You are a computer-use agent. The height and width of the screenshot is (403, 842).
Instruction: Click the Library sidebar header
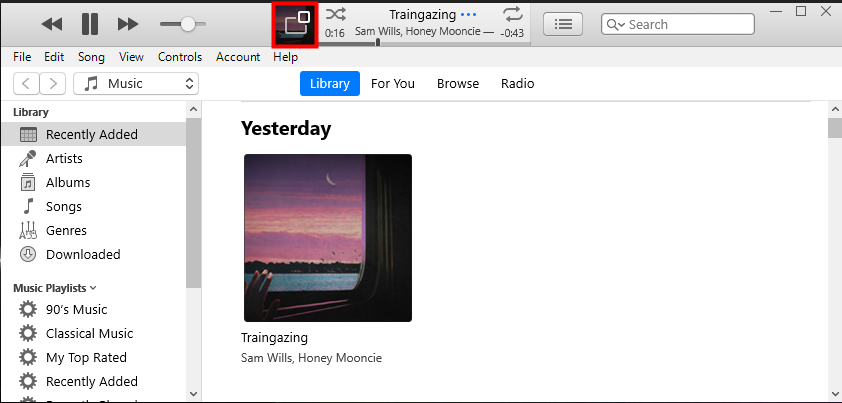31,112
